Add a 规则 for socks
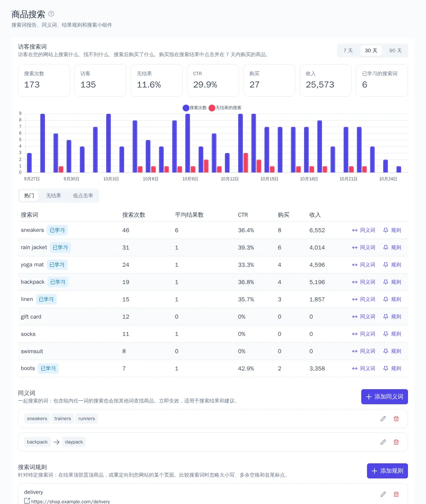 pos(392,334)
